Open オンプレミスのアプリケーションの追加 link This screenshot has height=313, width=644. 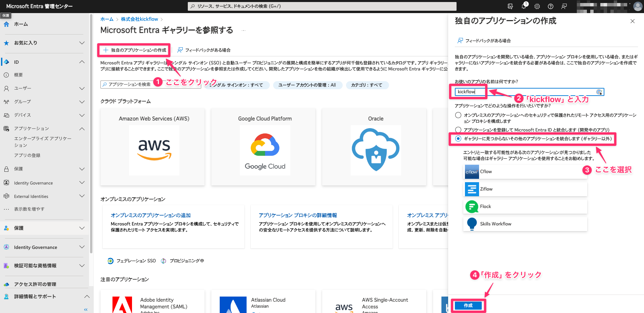coord(151,215)
